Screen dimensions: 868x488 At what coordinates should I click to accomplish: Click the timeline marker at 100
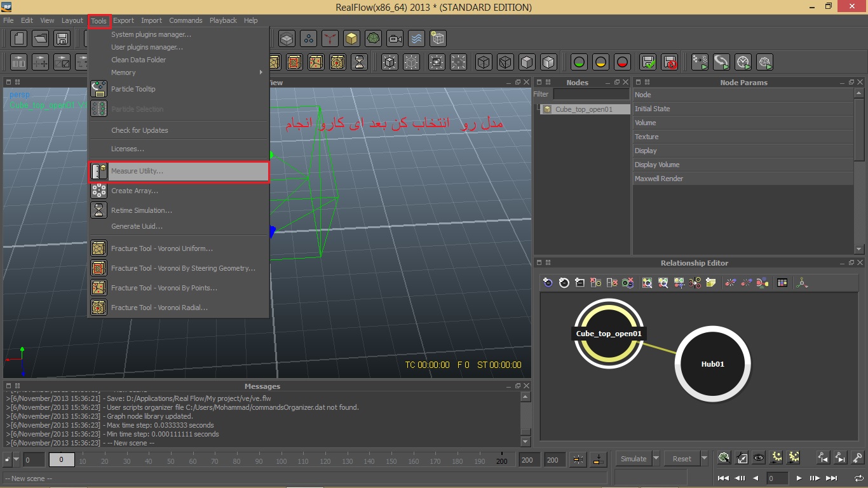(280, 462)
